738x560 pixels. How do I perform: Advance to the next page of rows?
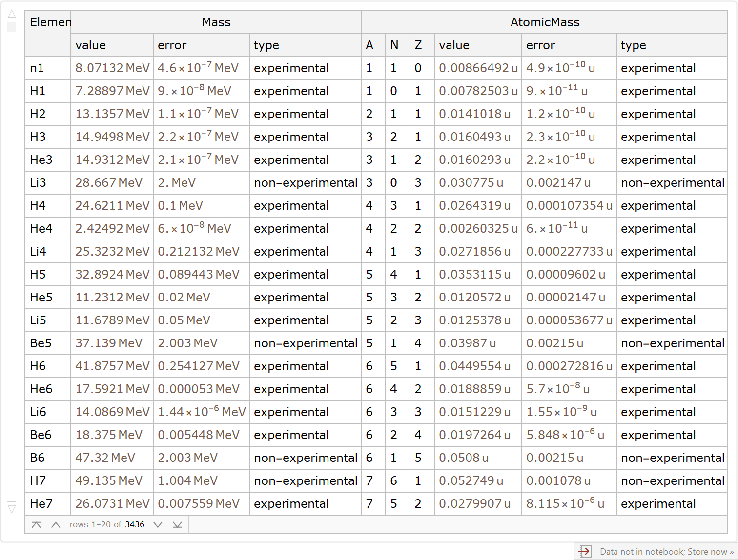click(x=158, y=525)
